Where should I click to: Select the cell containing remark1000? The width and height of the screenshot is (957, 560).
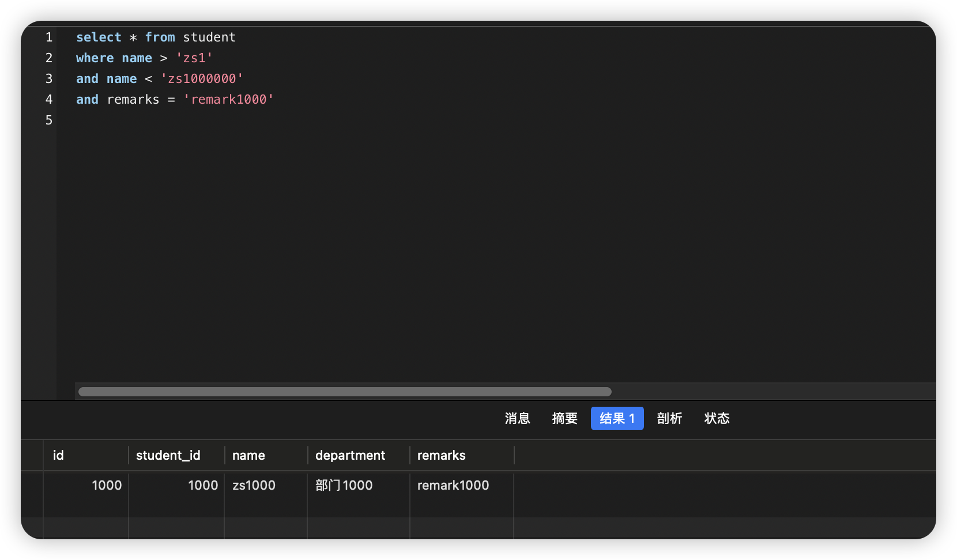click(462, 486)
